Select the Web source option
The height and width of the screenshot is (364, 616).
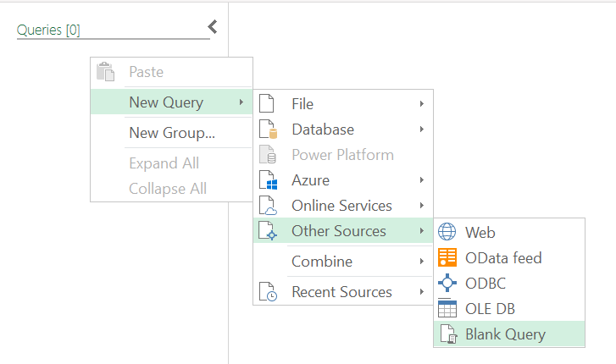tap(509, 232)
